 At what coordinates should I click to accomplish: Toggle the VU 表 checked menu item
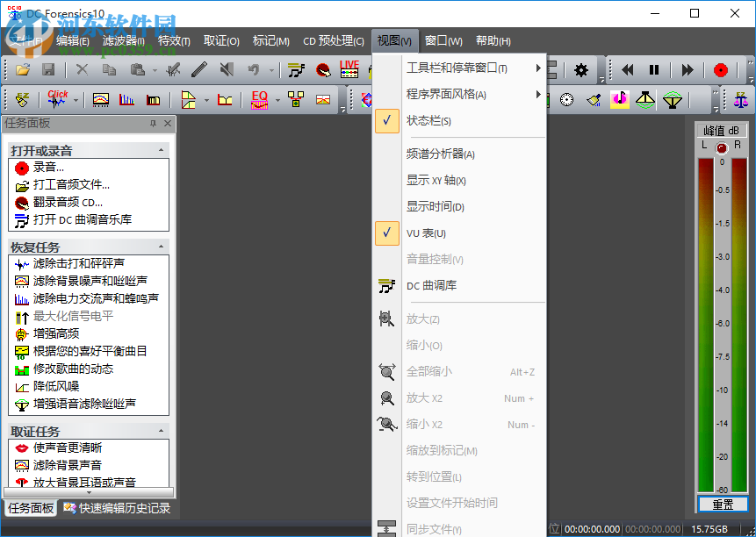(x=460, y=233)
